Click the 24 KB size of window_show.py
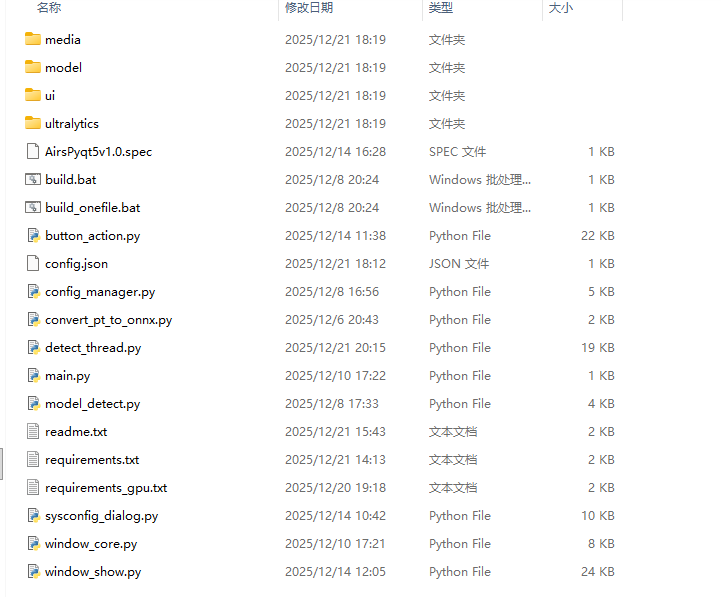The height and width of the screenshot is (597, 721). tap(598, 572)
